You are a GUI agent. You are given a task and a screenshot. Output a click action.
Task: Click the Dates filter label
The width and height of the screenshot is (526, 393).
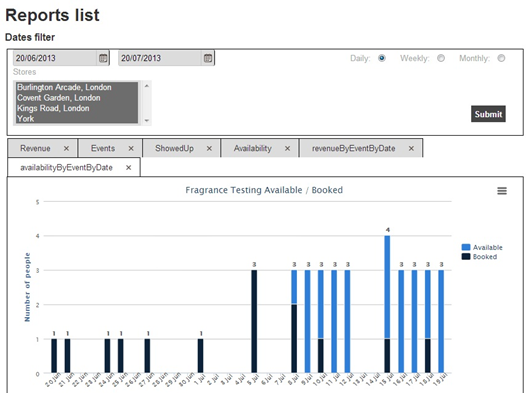click(30, 37)
